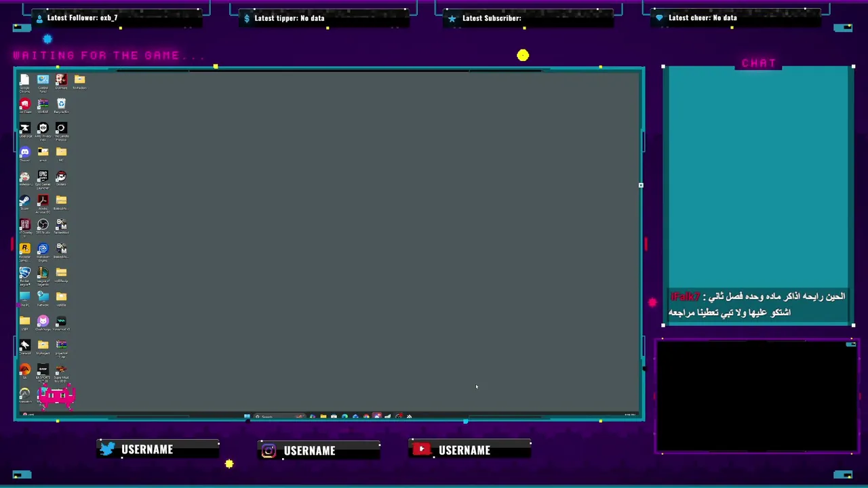Select the CurseForge anvil desktop icon
This screenshot has width=868, height=488.
coord(24,129)
